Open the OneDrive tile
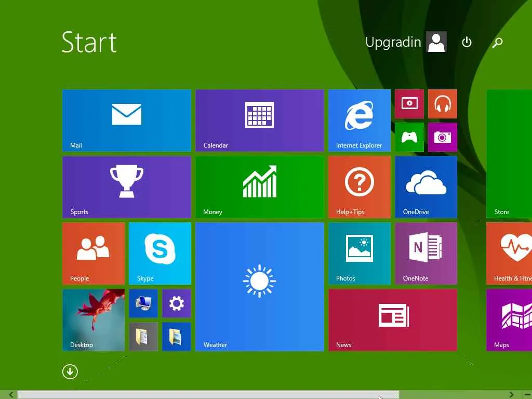This screenshot has width=532, height=399. [x=426, y=187]
